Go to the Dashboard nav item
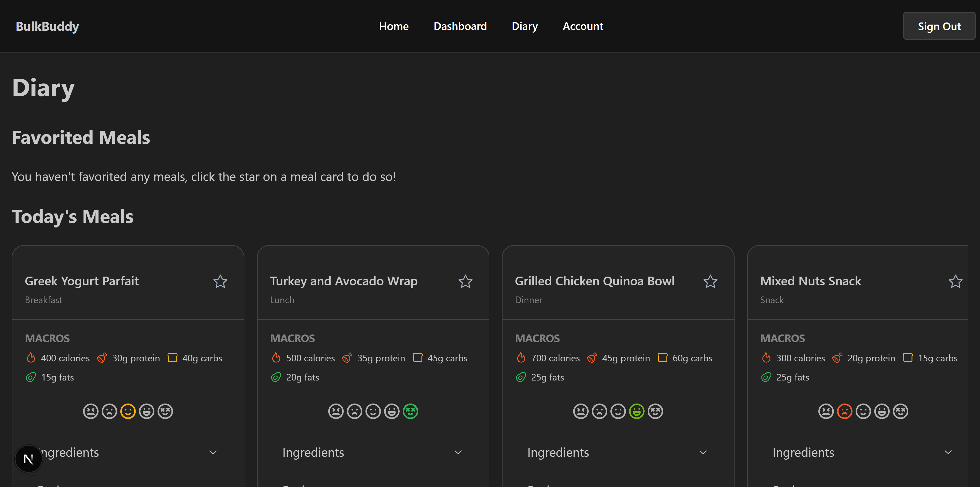Screen dimensions: 980x487 click(460, 26)
